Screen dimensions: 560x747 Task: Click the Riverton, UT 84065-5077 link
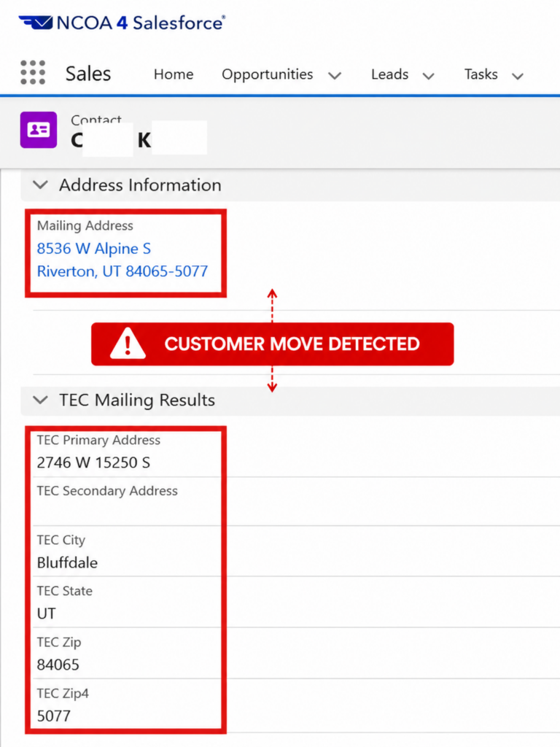tap(122, 271)
